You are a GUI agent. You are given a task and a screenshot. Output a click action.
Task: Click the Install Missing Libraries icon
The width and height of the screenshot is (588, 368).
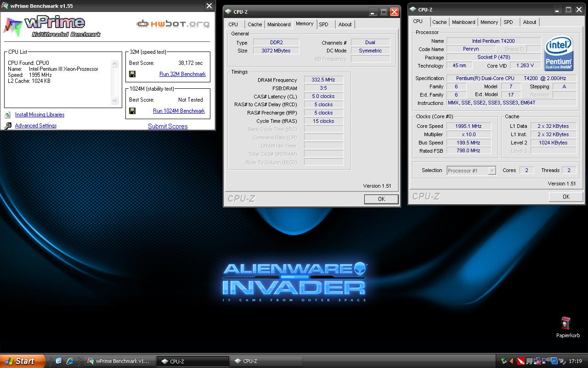[x=8, y=115]
